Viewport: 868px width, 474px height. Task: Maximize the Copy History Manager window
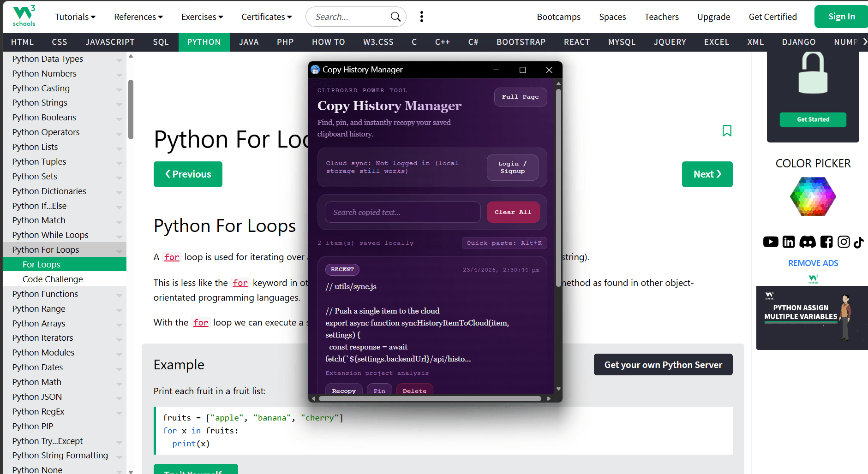click(522, 70)
